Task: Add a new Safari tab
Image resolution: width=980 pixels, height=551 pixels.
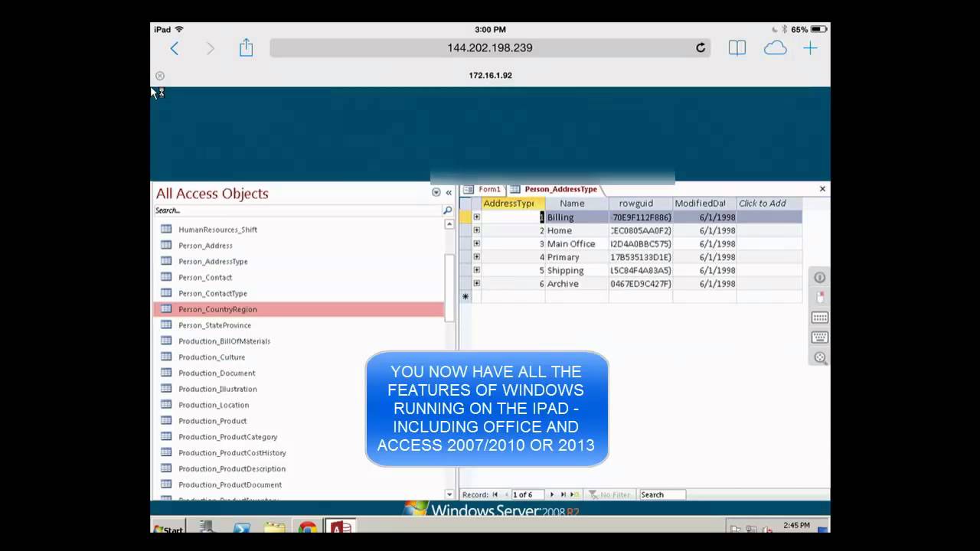Action: [x=810, y=48]
